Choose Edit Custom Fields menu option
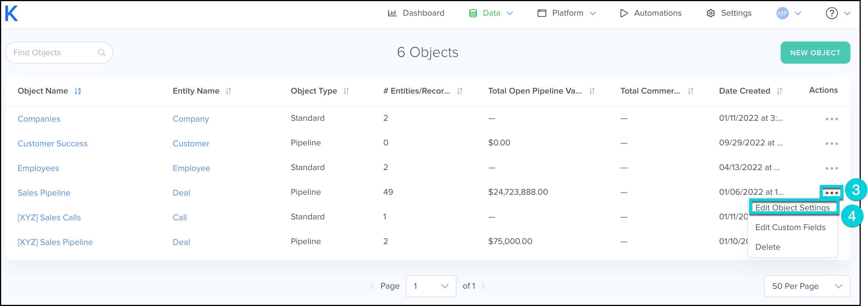The image size is (868, 306). [x=790, y=227]
